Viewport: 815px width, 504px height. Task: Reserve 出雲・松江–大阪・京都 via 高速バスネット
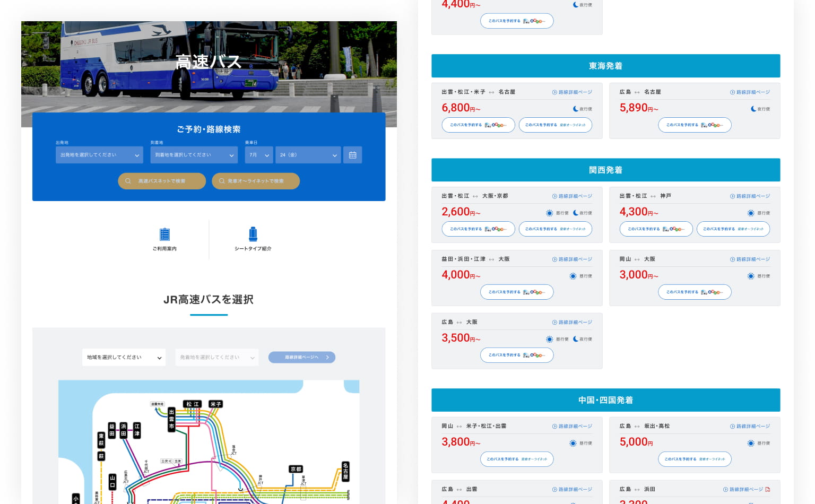click(x=479, y=229)
